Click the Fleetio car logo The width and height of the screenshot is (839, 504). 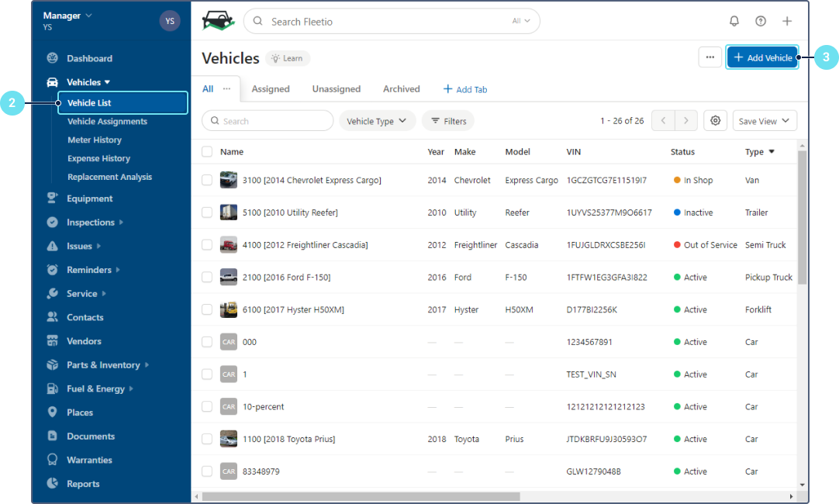point(218,21)
